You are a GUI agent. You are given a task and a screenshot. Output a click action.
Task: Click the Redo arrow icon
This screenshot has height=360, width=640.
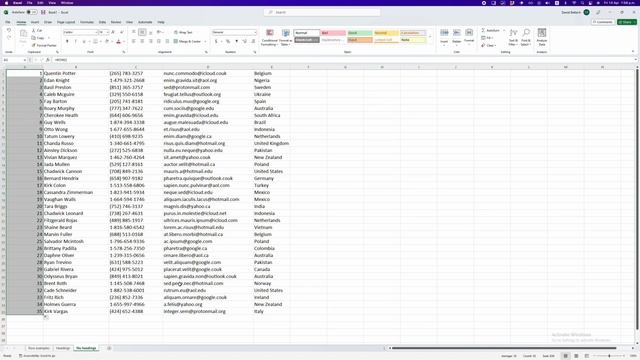(x=9, y=38)
